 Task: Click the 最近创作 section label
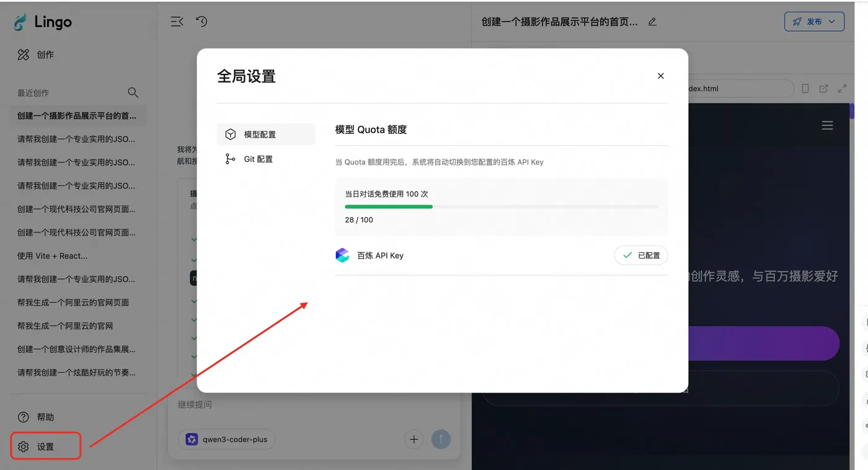click(33, 93)
